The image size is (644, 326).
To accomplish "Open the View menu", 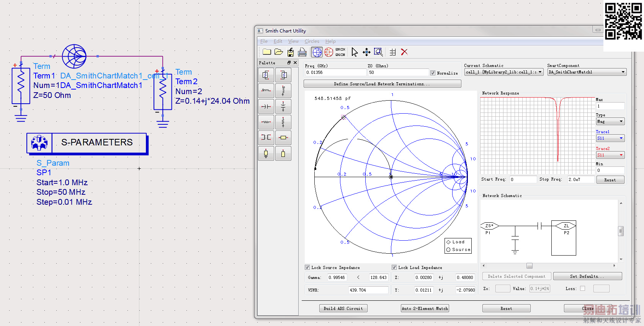I will tap(293, 41).
